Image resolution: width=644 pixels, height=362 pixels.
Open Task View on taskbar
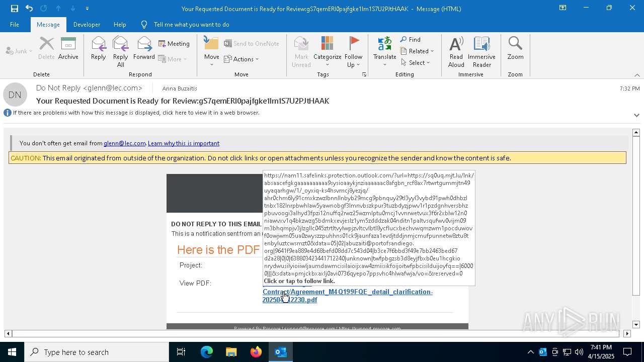[181, 352]
